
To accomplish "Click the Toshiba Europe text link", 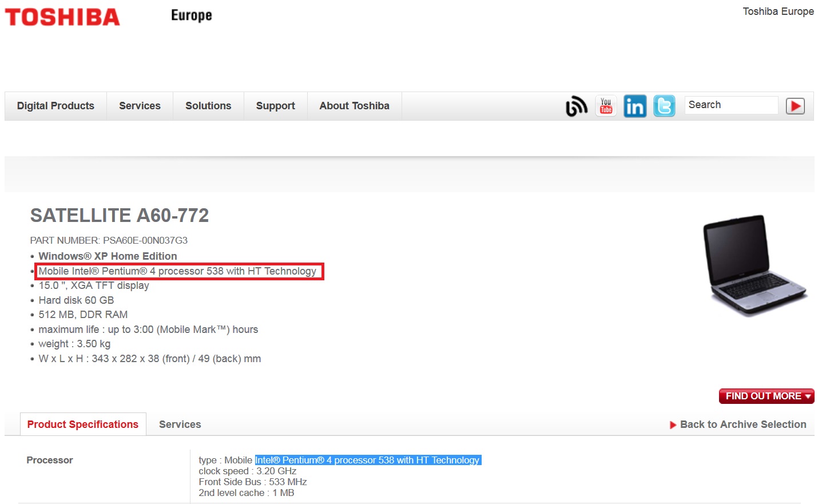I will (x=778, y=11).
